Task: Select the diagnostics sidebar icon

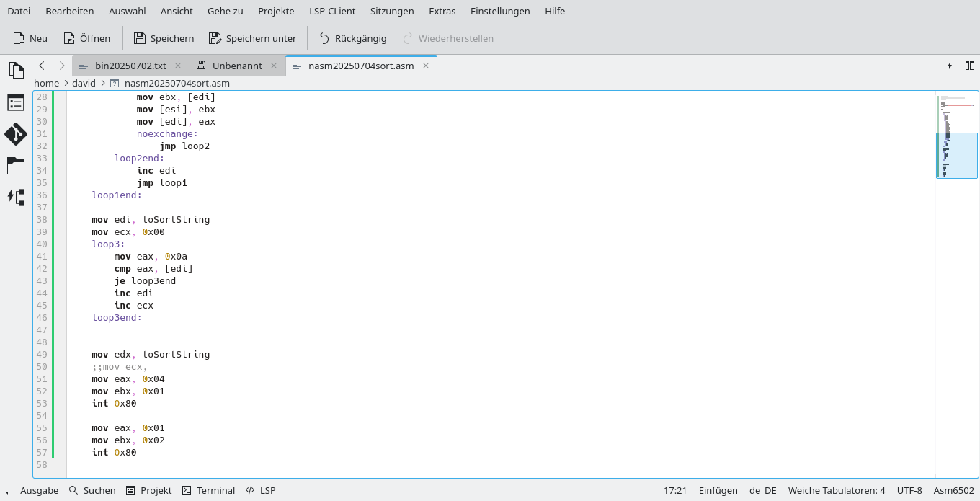Action: tap(16, 197)
